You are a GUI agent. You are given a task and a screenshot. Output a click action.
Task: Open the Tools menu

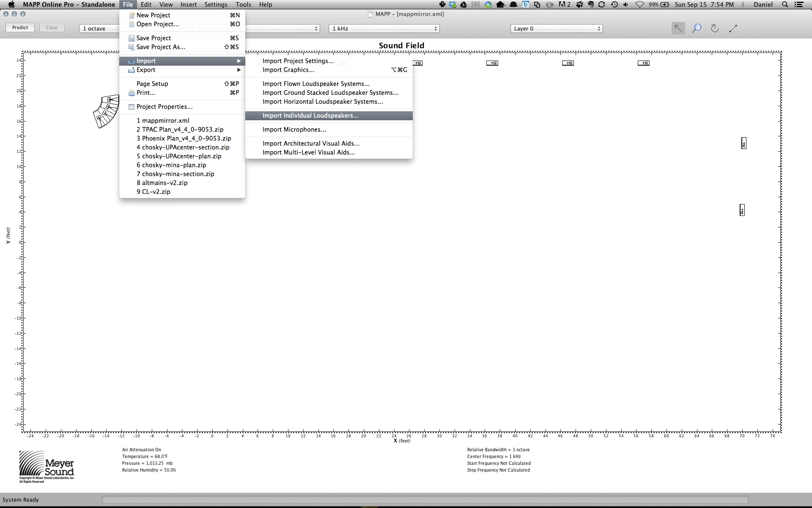click(243, 5)
